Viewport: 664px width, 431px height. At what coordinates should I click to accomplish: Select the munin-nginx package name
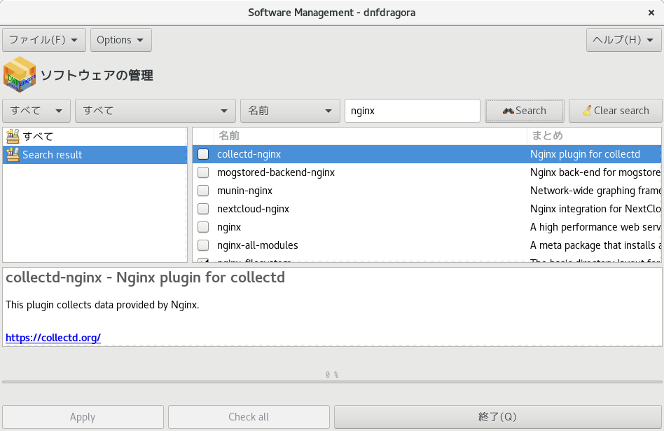tap(245, 191)
